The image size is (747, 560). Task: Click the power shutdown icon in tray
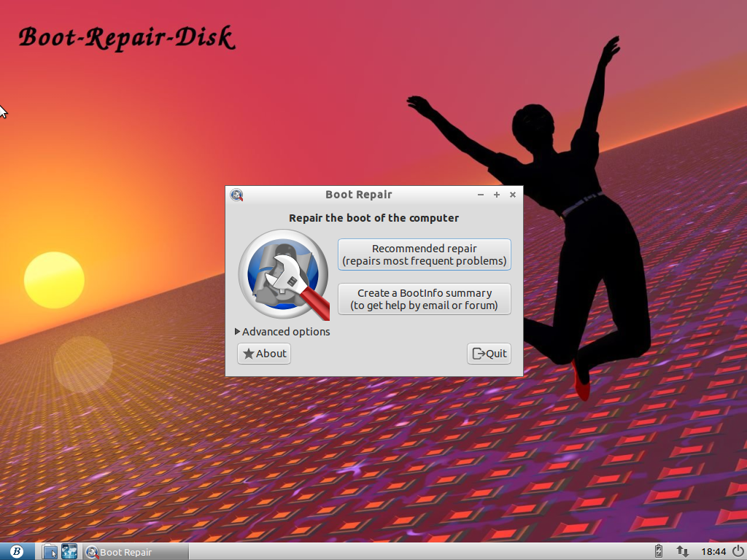tap(738, 551)
